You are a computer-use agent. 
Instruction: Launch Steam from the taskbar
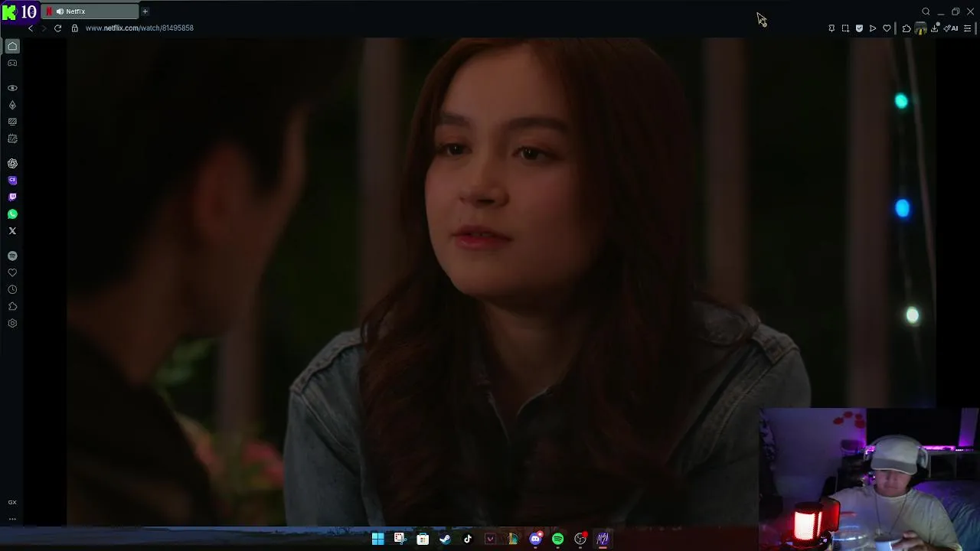coord(445,539)
